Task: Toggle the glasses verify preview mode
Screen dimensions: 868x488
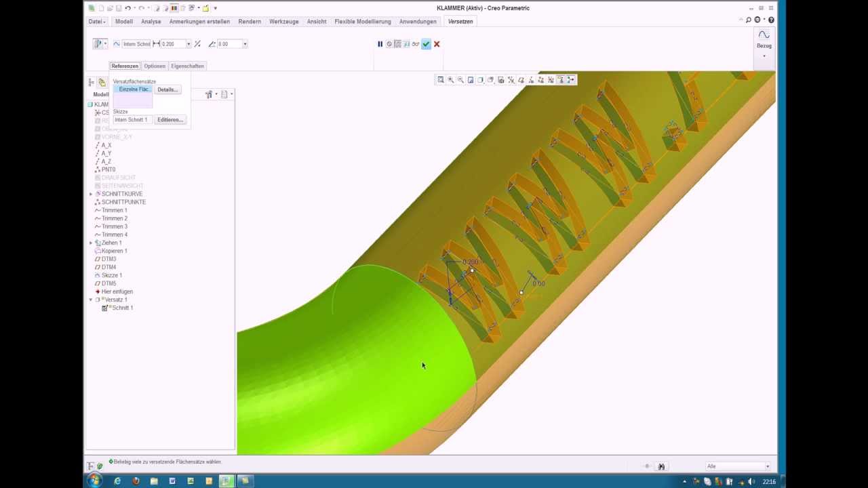Action: click(416, 44)
